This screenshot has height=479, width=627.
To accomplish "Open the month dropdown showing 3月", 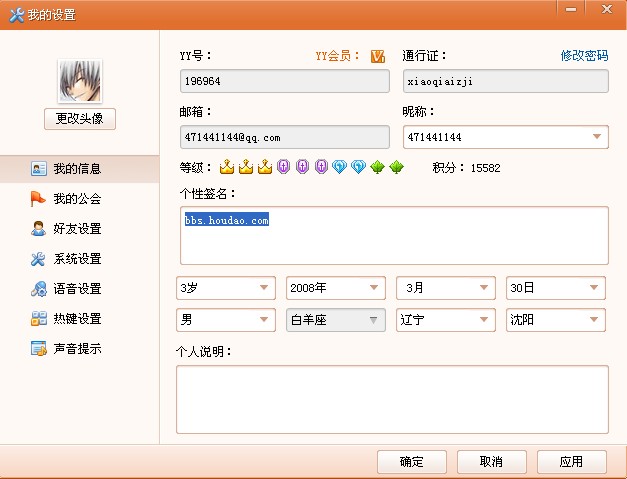I will [446, 288].
